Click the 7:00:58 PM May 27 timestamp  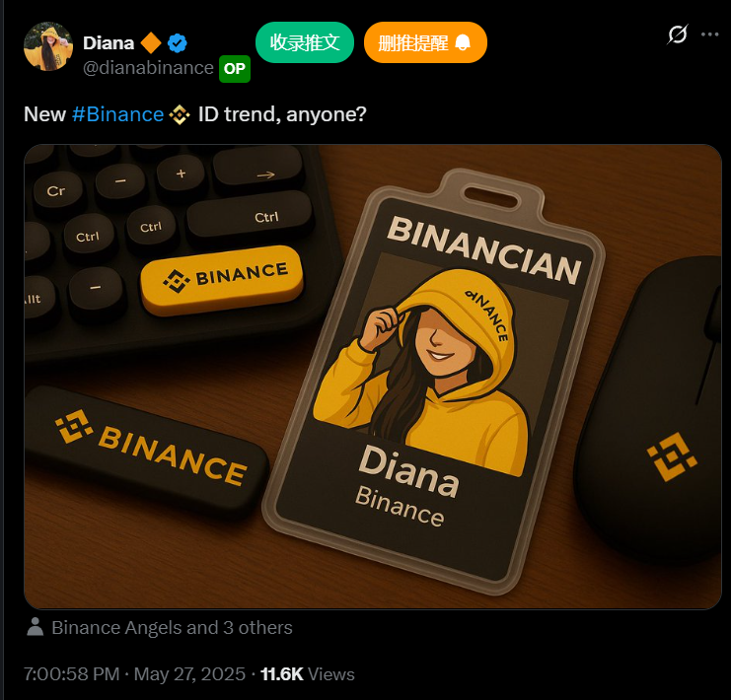click(135, 674)
